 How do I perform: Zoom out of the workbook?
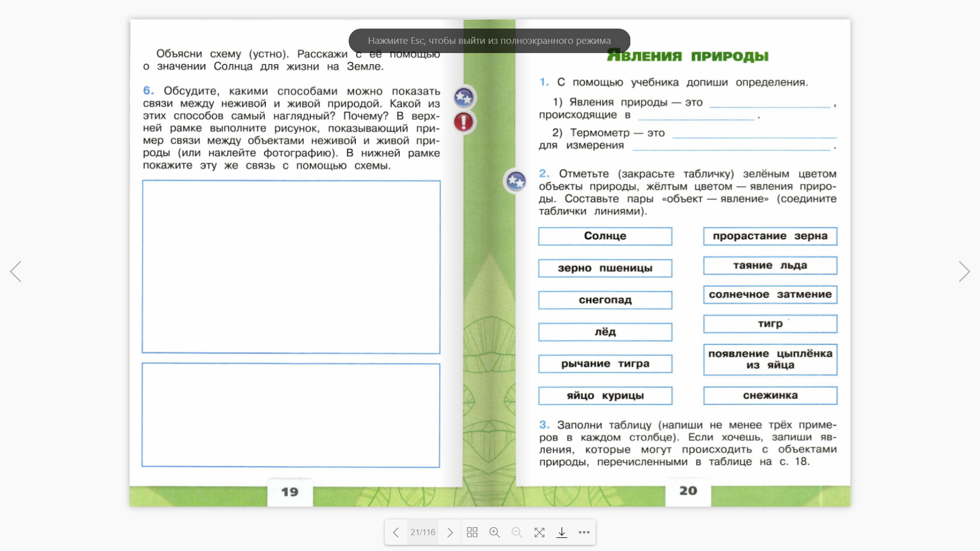tap(517, 533)
